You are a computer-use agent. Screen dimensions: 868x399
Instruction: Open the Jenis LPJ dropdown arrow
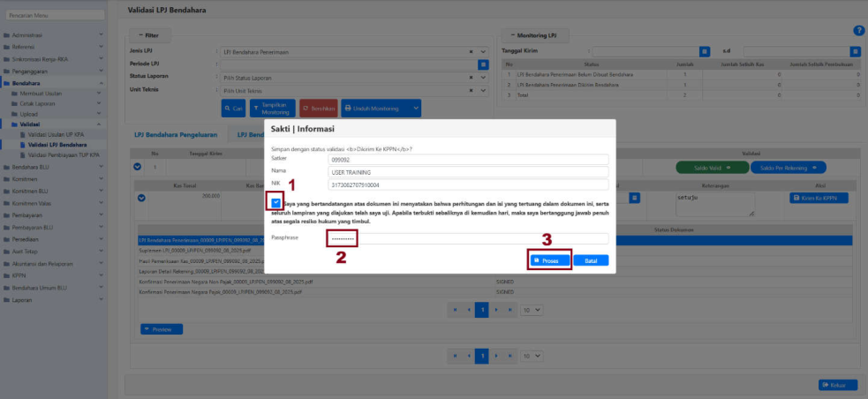483,52
